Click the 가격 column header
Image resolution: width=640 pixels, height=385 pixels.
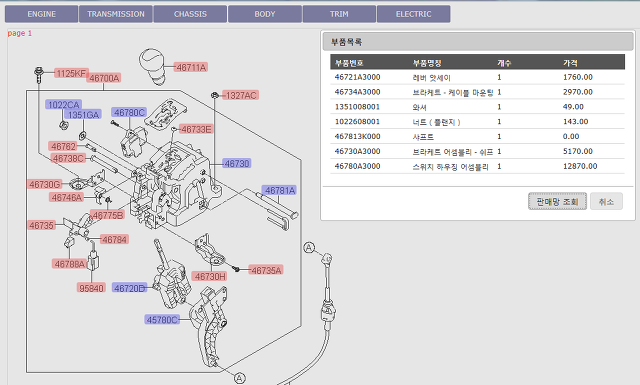click(570, 63)
